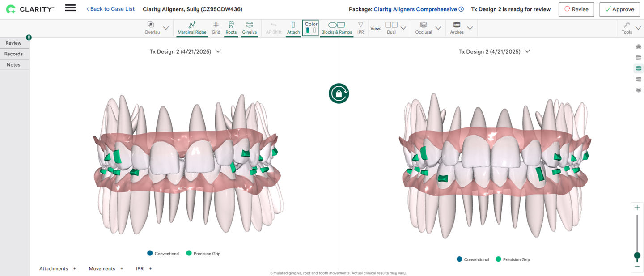This screenshot has height=276, width=644.
Task: Toggle the Grid overlay
Action: click(216, 28)
